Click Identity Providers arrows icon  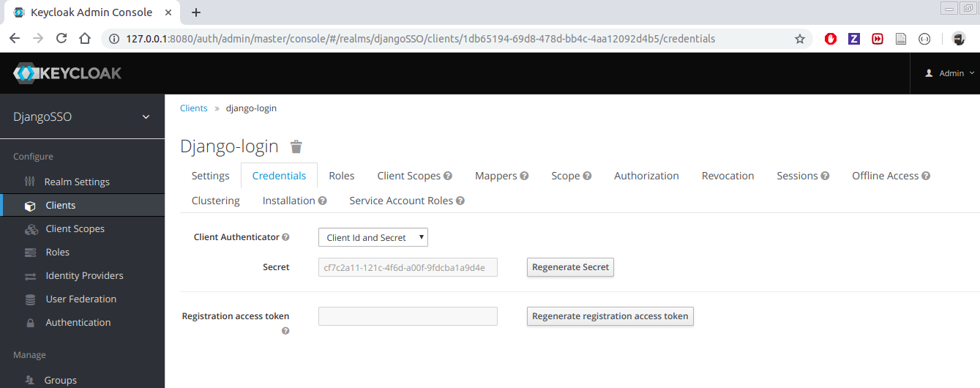coord(30,276)
